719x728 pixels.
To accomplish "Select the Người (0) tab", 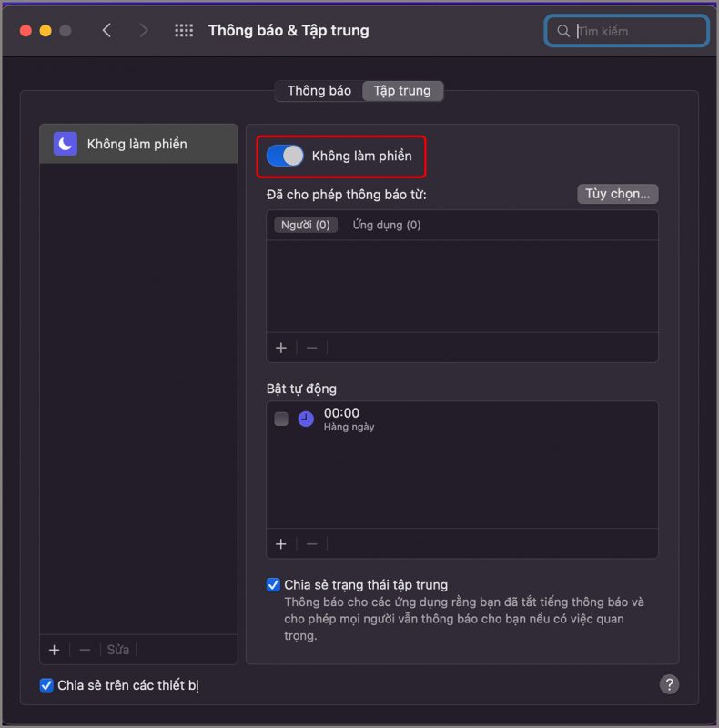I will coord(306,225).
